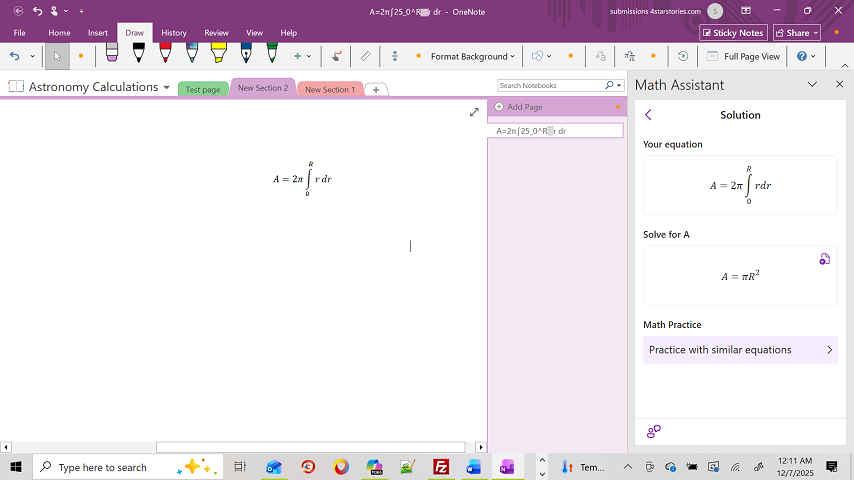Viewport: 854px width, 480px height.
Task: Select the green pen tool
Action: [x=272, y=54]
